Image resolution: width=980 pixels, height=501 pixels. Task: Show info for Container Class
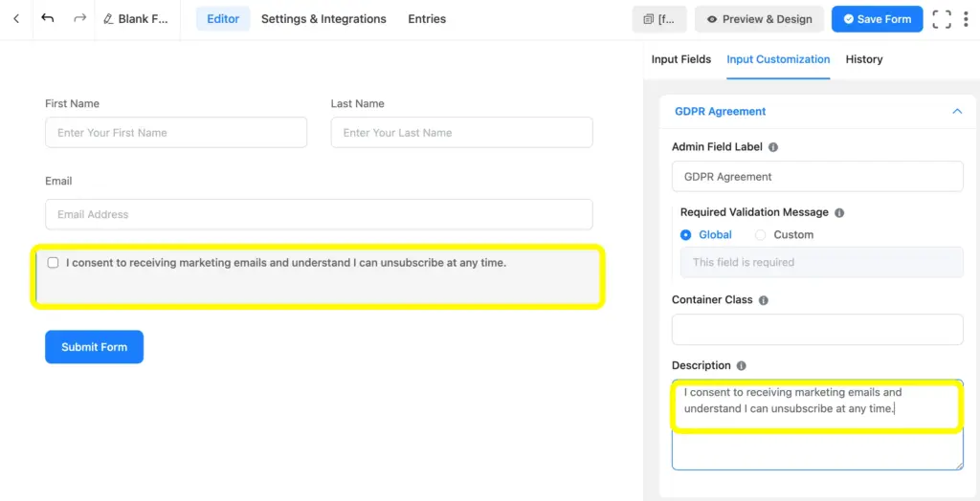[x=763, y=300]
